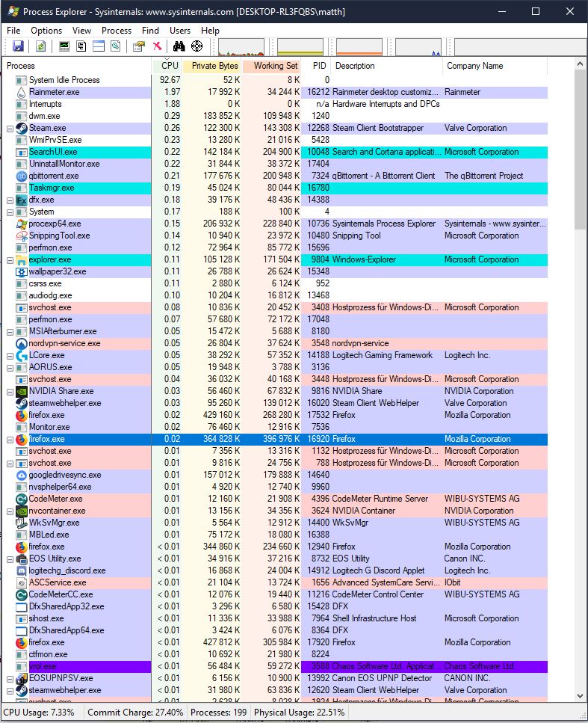Click 'CPU Usage: 7.33%' in status bar

pos(39,713)
